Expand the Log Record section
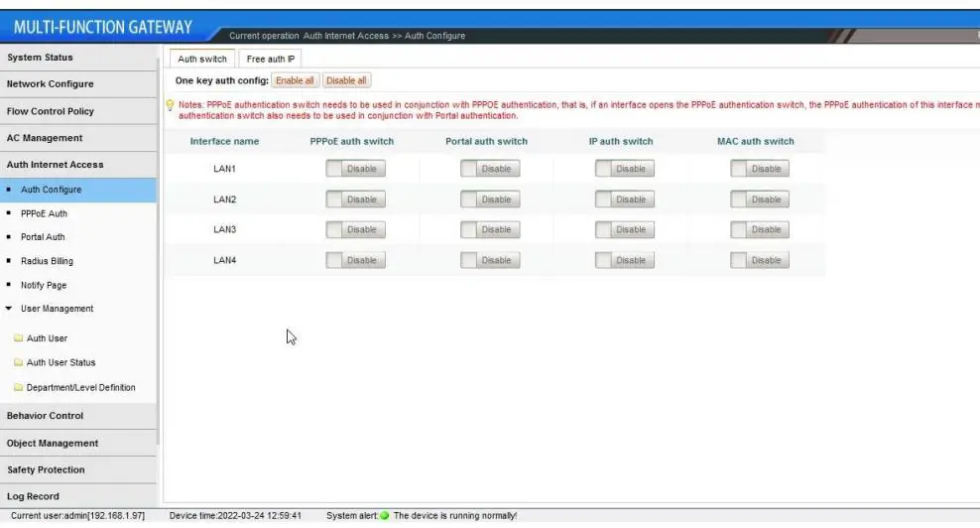This screenshot has width=980, height=528. click(x=78, y=496)
